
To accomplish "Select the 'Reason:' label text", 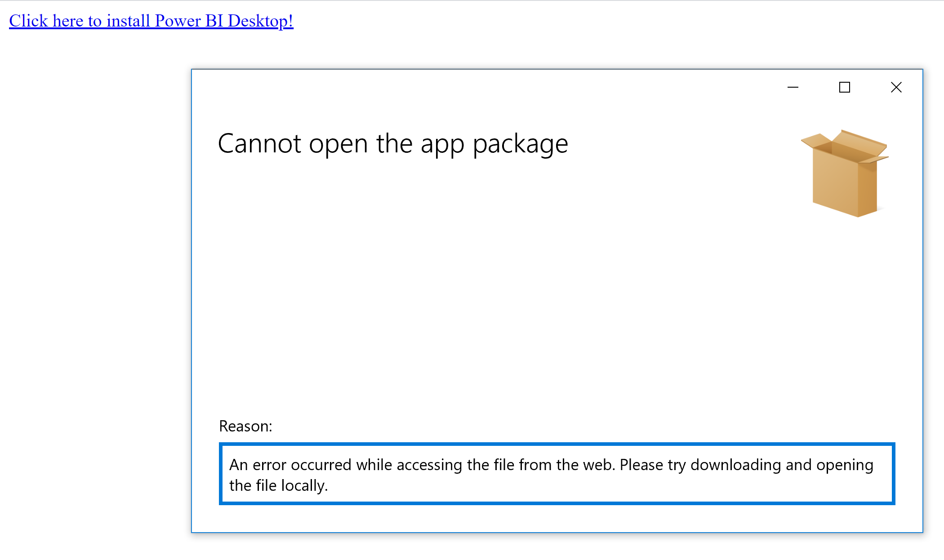I will 245,426.
